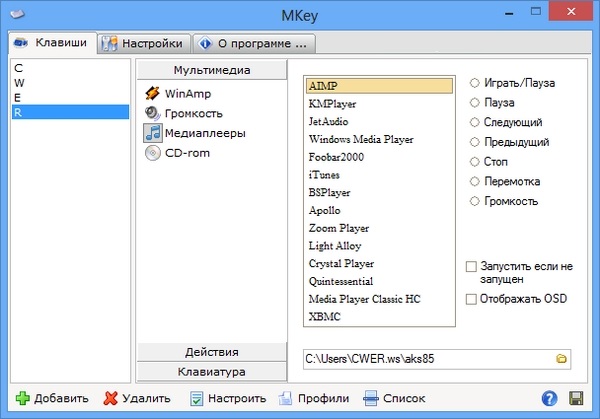Select Играть/Пауза radio button

point(474,83)
